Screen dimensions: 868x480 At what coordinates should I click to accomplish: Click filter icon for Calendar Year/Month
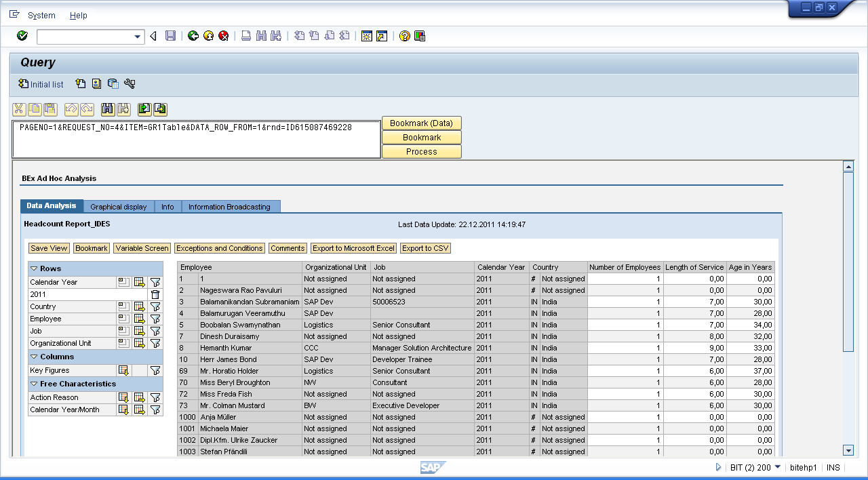(x=155, y=409)
